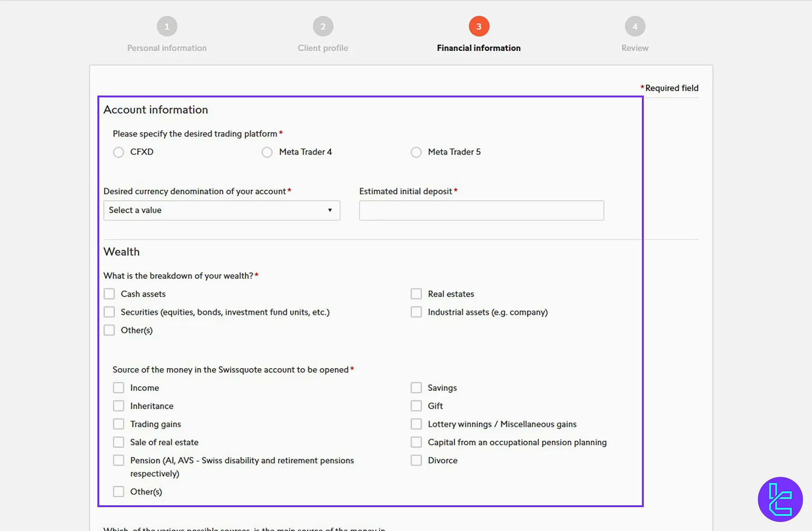
Task: Click the "Account information" heading
Action: (156, 110)
